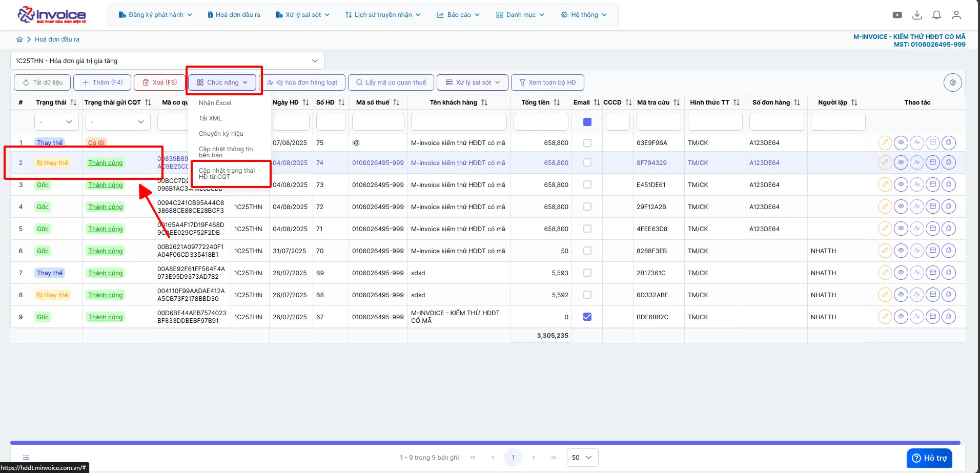Open the notifications bell
This screenshot has width=980, height=473.
click(x=936, y=15)
